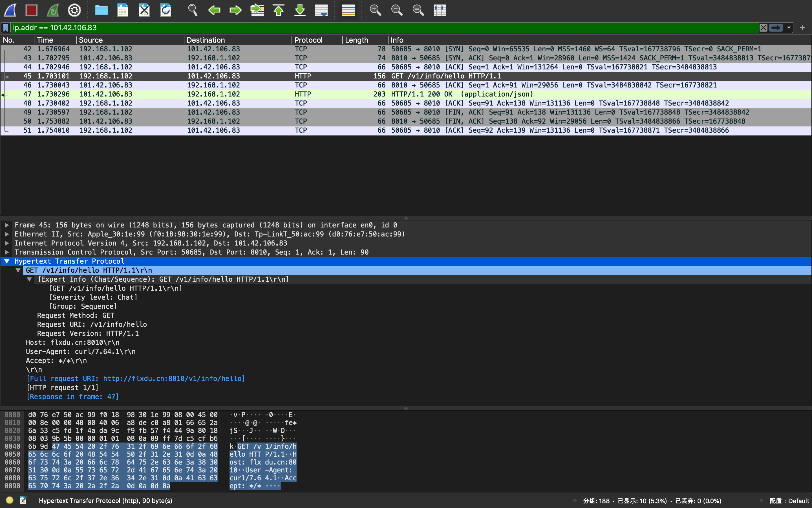Go back with the green left arrow

214,10
